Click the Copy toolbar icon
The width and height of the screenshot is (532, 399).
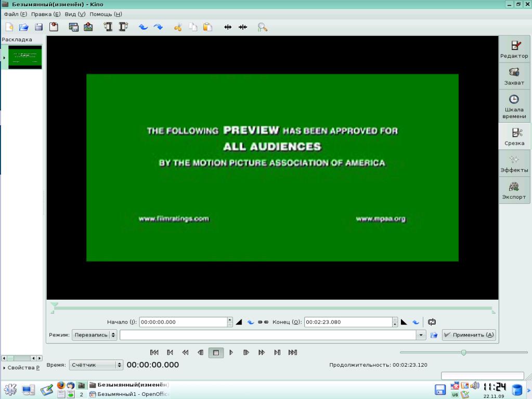coord(193,27)
